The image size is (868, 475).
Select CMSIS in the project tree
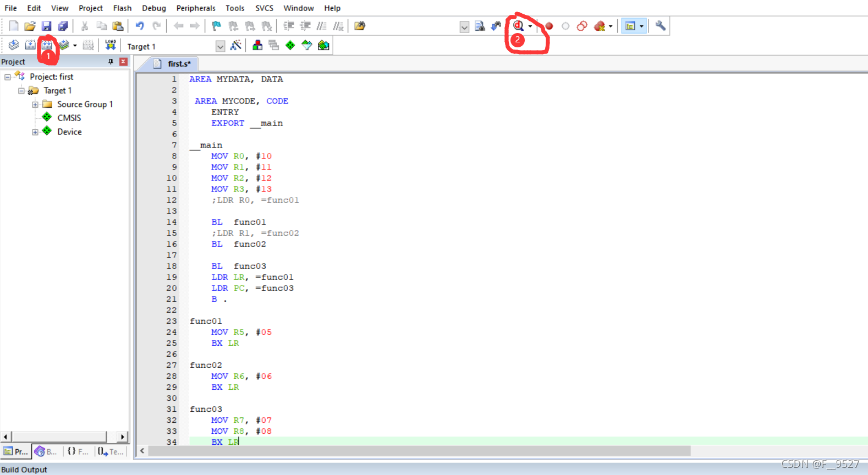point(69,118)
